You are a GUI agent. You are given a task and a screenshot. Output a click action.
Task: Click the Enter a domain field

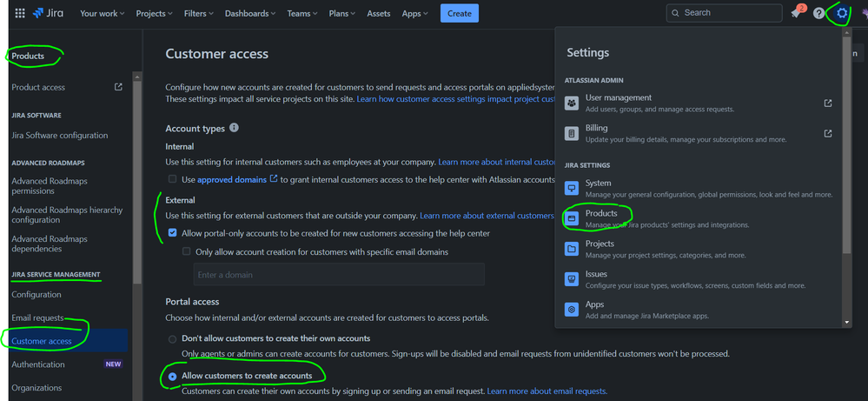click(x=339, y=275)
